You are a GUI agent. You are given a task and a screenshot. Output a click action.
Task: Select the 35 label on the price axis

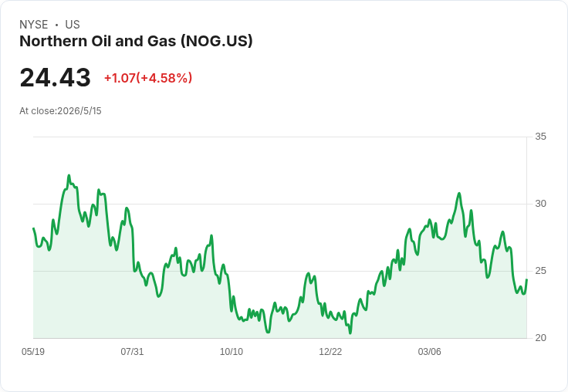click(540, 137)
